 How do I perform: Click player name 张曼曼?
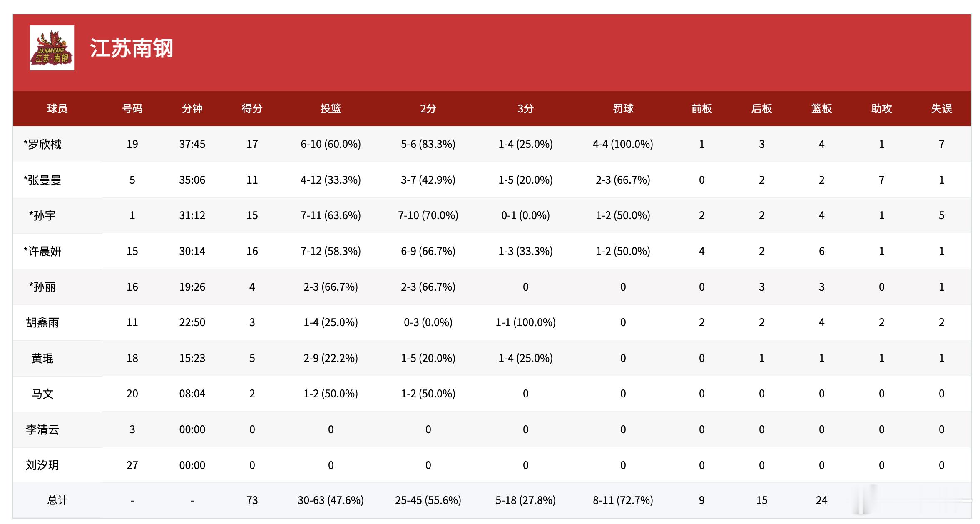coord(42,180)
